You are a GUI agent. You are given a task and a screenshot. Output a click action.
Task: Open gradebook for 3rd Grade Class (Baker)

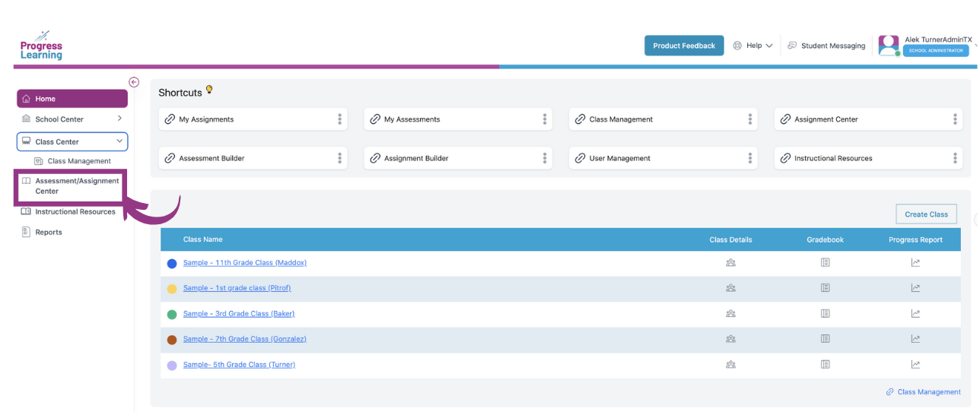pos(825,314)
